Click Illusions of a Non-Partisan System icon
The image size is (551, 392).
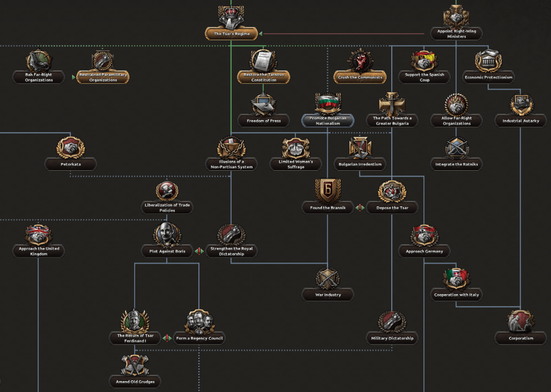click(x=231, y=148)
